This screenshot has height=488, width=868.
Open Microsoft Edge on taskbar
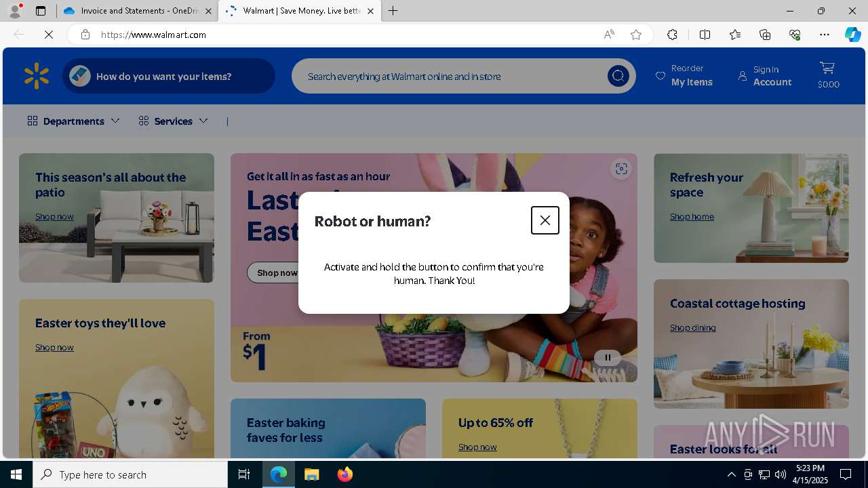(279, 474)
